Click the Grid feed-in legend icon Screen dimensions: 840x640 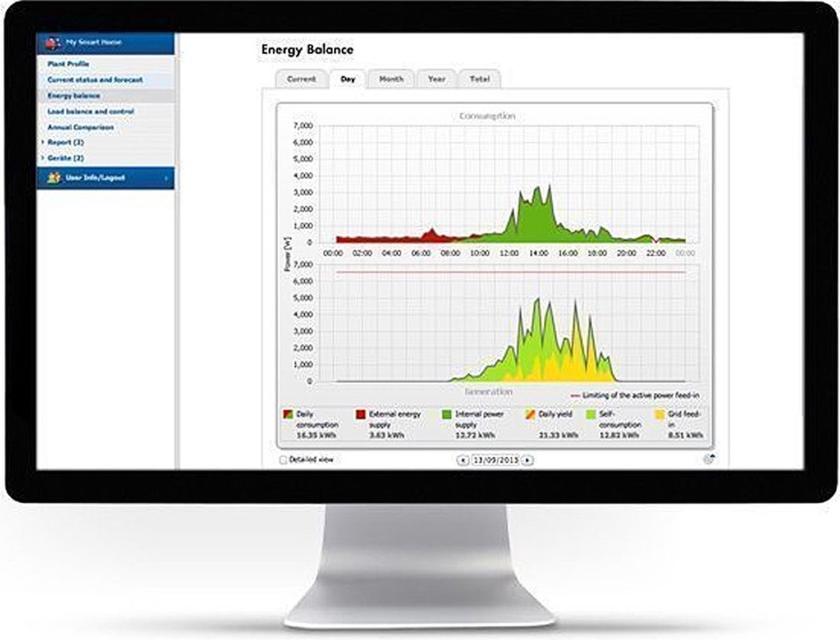pos(658,415)
